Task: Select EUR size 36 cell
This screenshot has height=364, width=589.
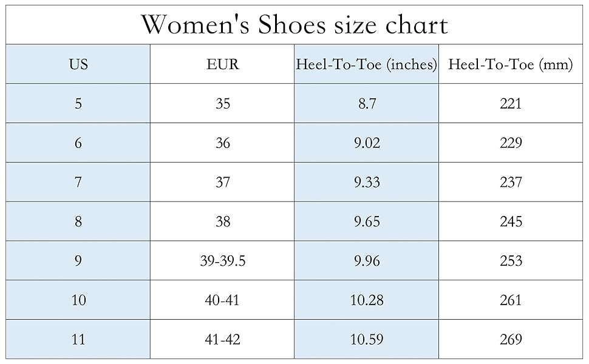Action: pos(222,143)
